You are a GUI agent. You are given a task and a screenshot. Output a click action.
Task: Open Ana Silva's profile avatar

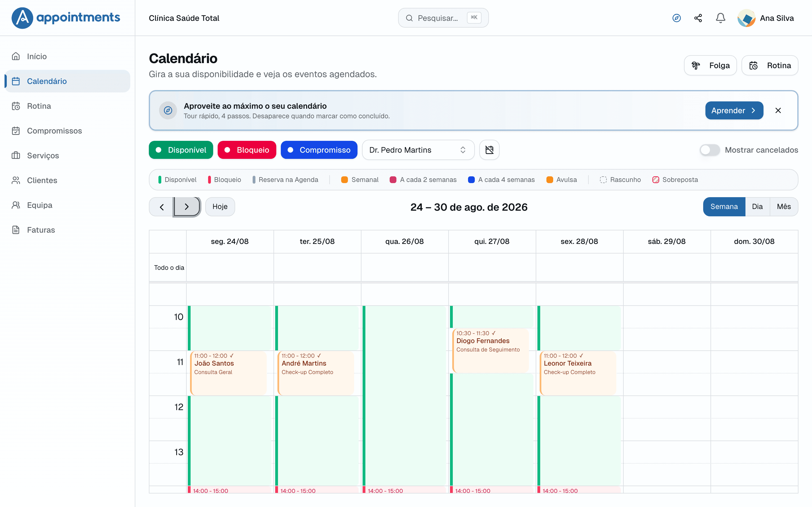[x=746, y=18]
